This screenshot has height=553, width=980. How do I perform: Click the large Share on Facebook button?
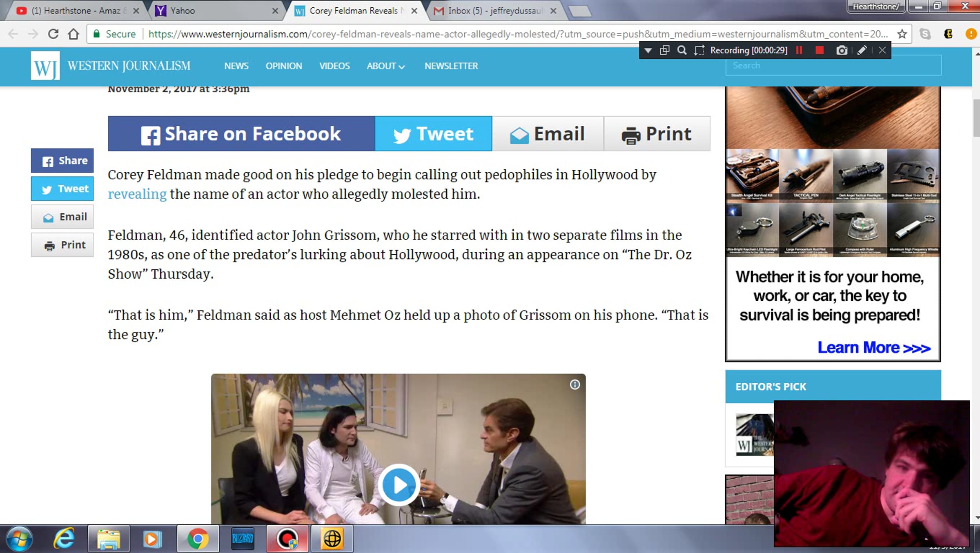(241, 134)
